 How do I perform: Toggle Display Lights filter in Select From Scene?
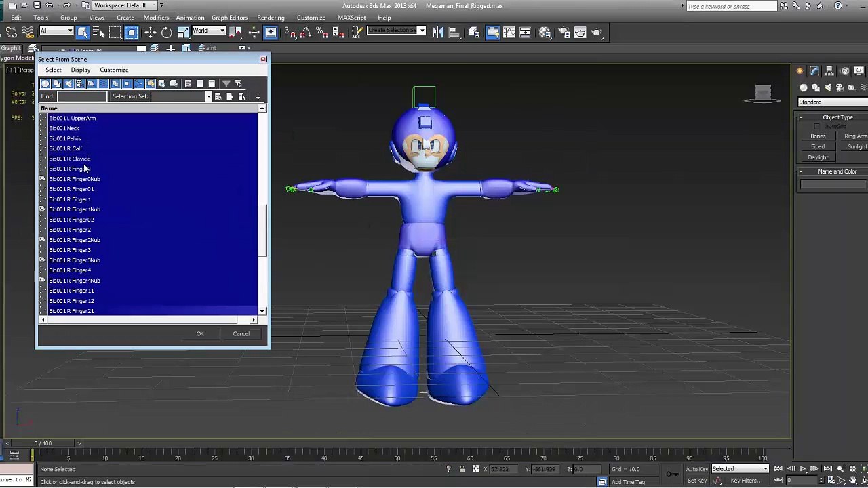[x=68, y=83]
